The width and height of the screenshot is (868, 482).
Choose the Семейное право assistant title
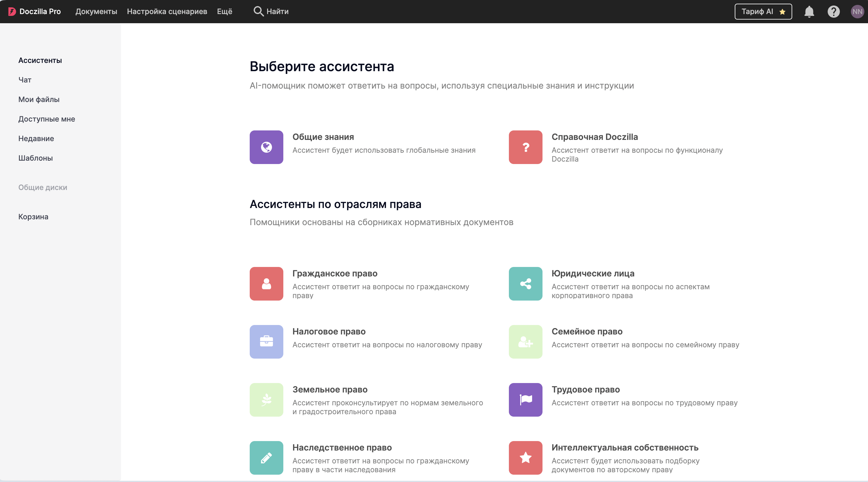coord(587,331)
